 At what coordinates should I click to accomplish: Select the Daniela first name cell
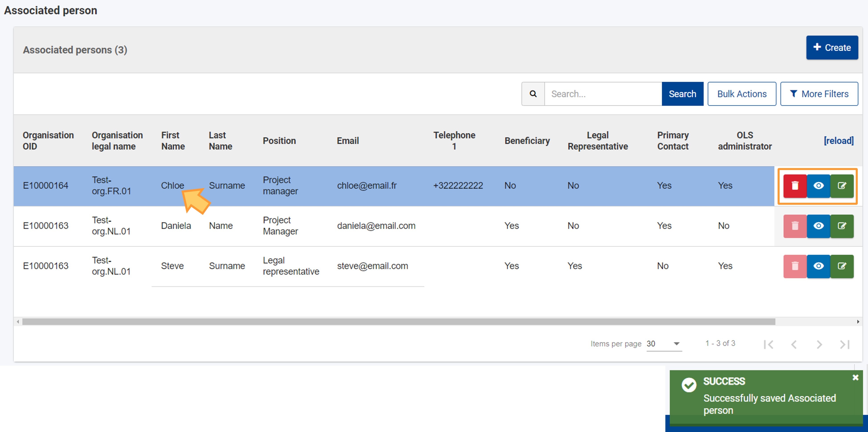pyautogui.click(x=176, y=226)
